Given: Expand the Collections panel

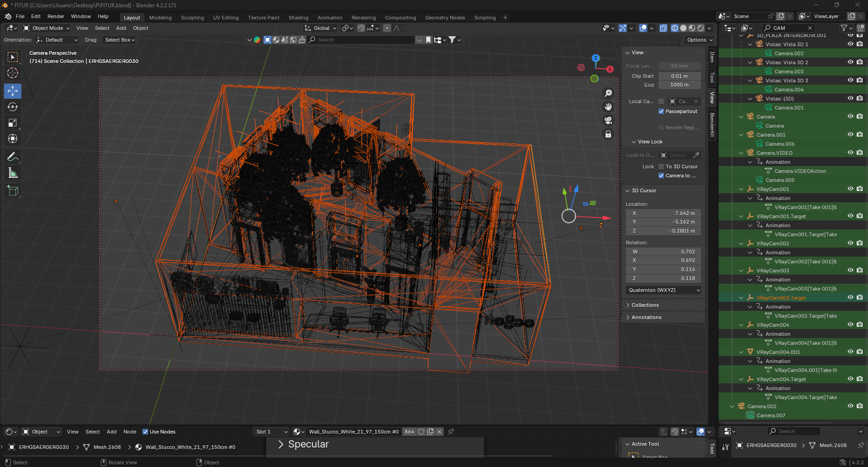Looking at the screenshot, I should pyautogui.click(x=645, y=305).
